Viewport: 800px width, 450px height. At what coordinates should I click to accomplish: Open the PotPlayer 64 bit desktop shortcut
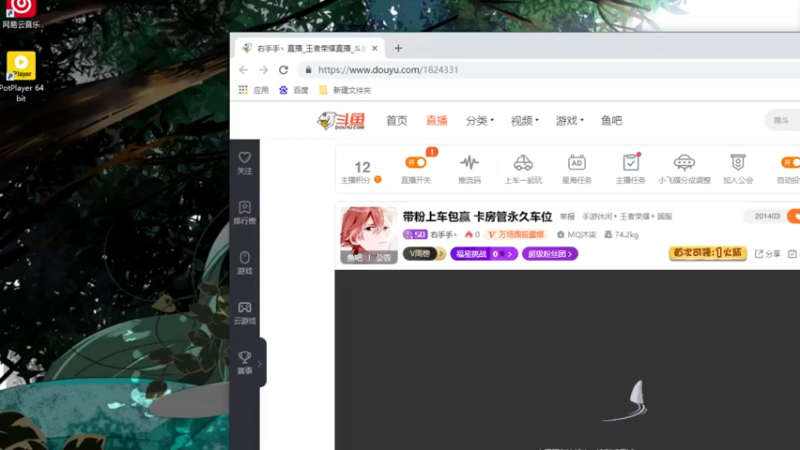coord(21,77)
